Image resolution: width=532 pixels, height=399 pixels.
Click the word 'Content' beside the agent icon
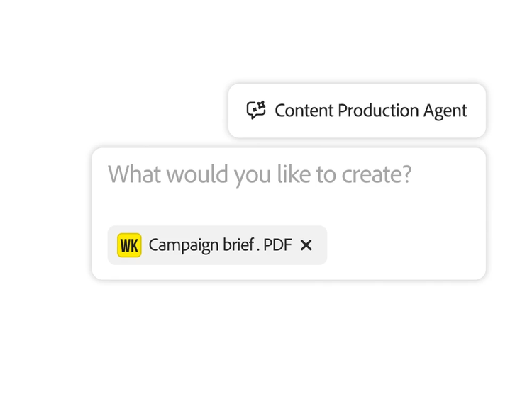click(x=304, y=111)
